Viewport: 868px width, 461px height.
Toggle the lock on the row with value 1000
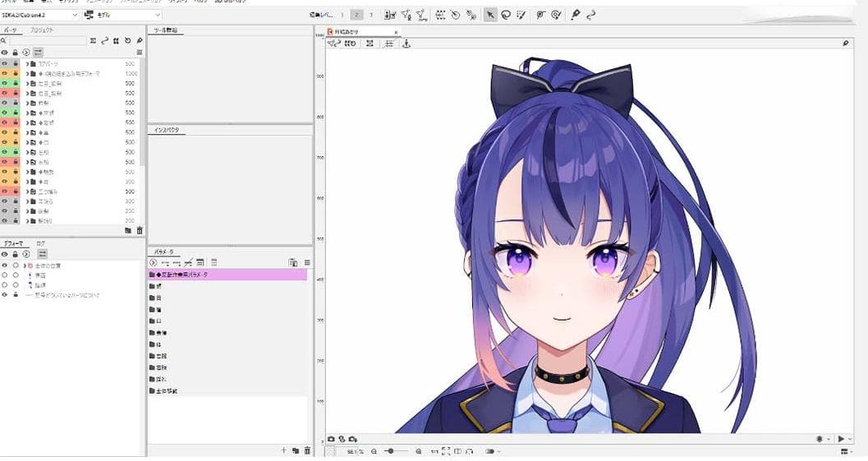pos(16,73)
